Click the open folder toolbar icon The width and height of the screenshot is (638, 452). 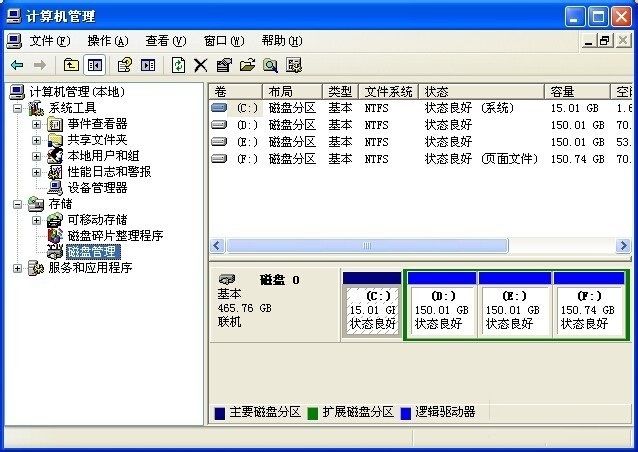click(x=247, y=65)
